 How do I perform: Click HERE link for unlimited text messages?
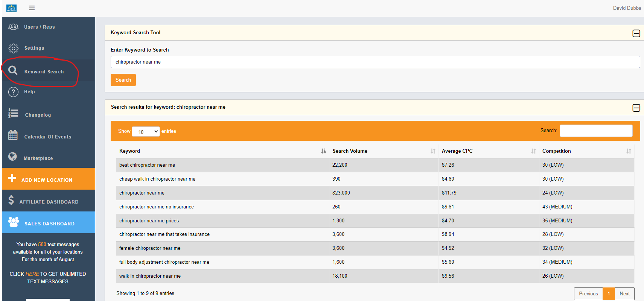(32, 274)
